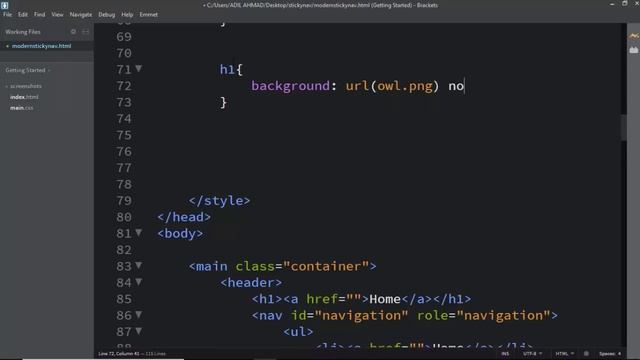Collapse main element at line 83
Viewport: 640px width, 360px height.
tap(139, 265)
